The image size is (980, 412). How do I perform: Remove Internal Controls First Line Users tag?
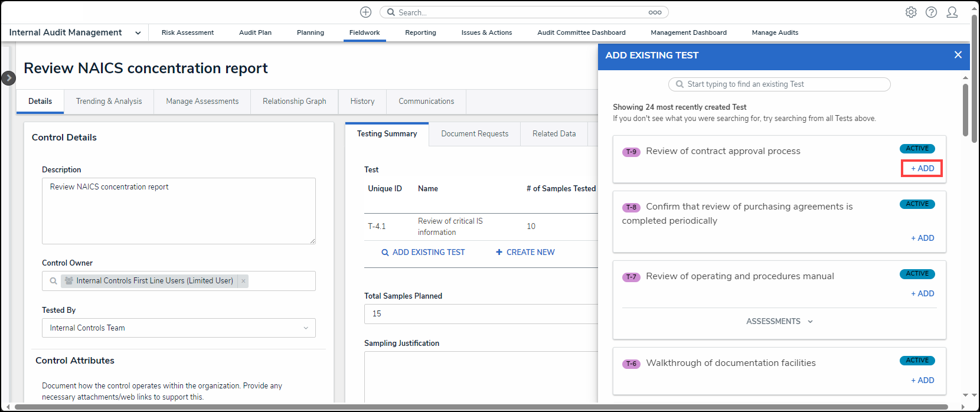click(x=243, y=281)
